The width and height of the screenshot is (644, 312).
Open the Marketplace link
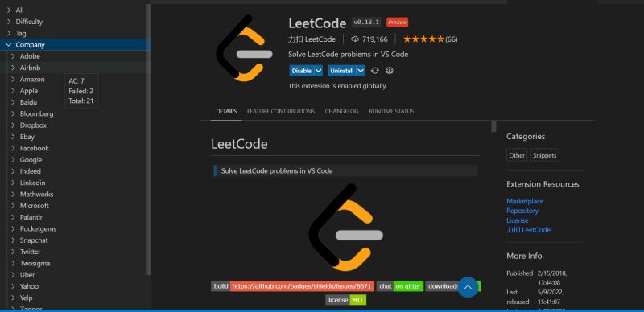(525, 201)
